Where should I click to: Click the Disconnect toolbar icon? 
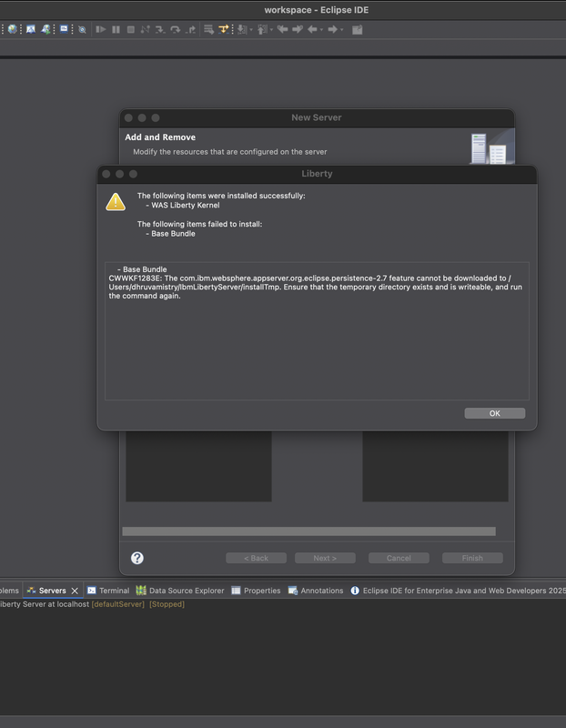coord(146,30)
